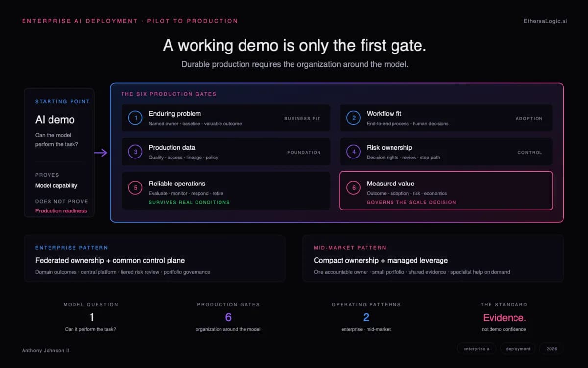Image resolution: width=588 pixels, height=368 pixels.
Task: Click the 'enterprise ai' tag pill
Action: point(477,349)
